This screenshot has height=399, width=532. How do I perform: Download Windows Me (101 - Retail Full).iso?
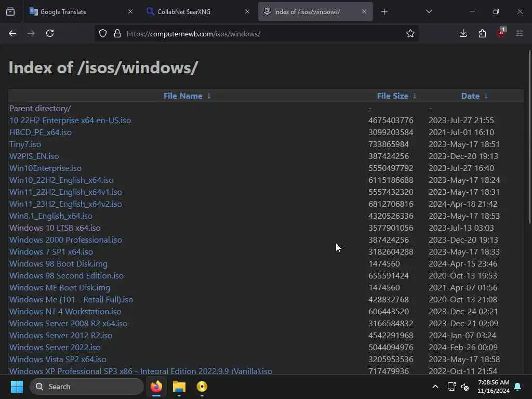coord(71,300)
